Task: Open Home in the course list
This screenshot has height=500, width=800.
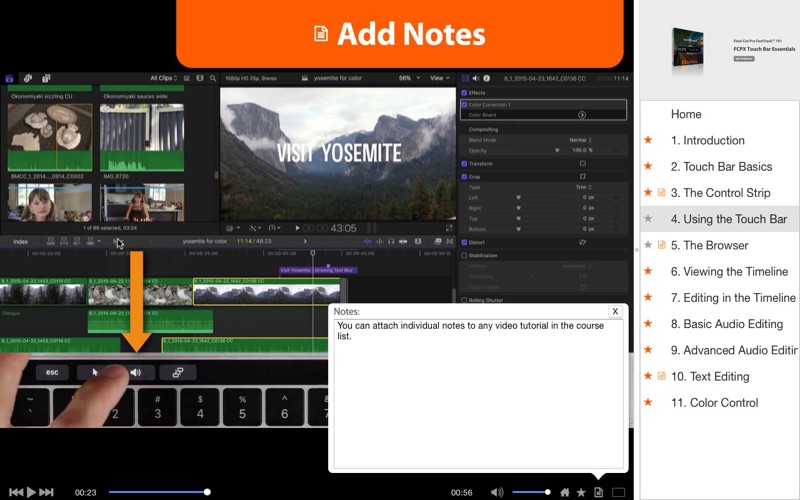Action: click(686, 114)
